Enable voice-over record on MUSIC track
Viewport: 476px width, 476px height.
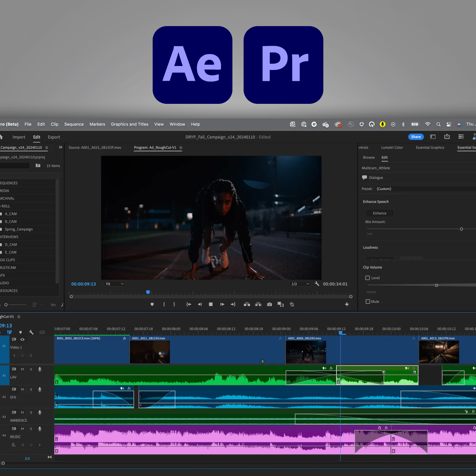coord(40,429)
